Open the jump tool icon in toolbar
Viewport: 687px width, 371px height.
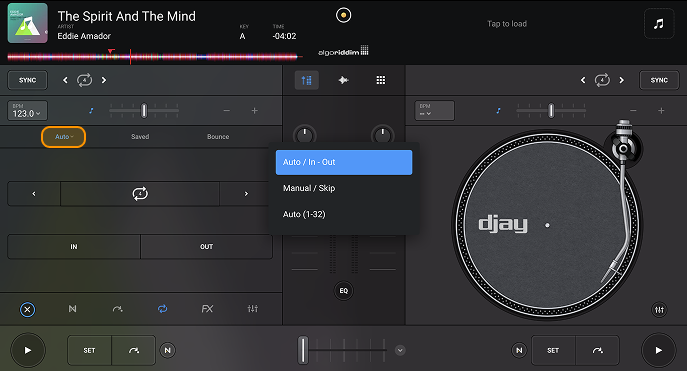[x=117, y=309]
